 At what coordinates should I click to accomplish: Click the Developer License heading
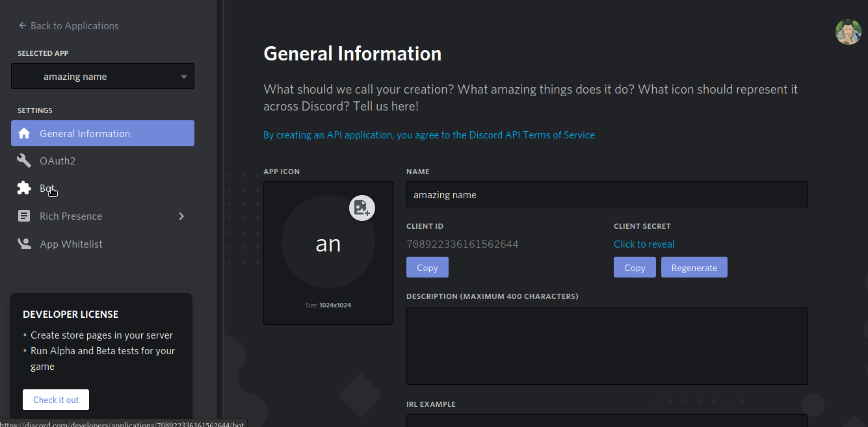point(71,314)
